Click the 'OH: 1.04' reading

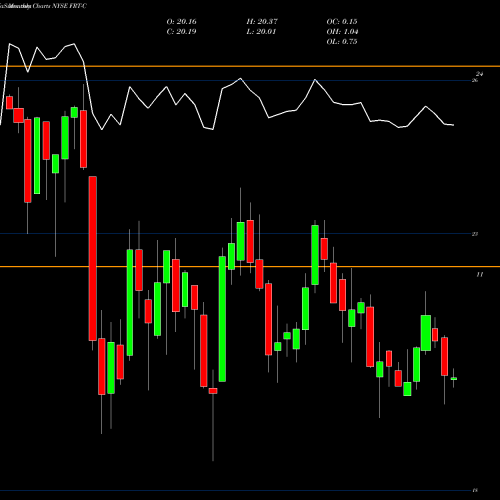click(x=342, y=32)
